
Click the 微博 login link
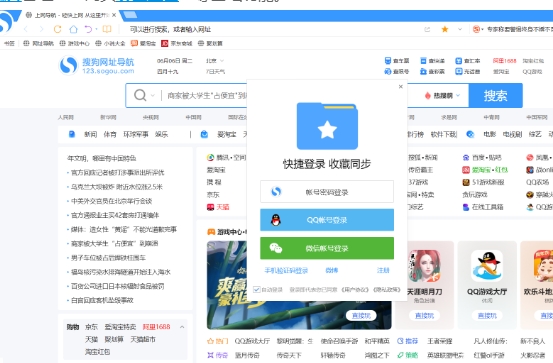332,270
